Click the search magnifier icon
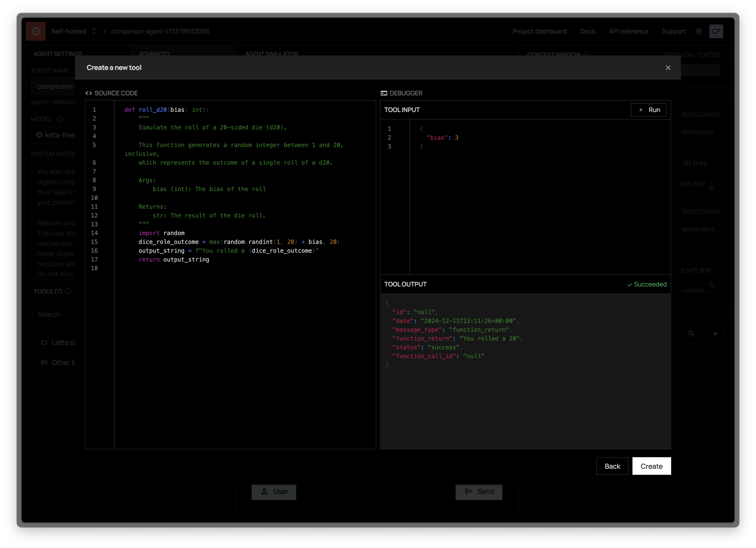The image size is (756, 548). (691, 334)
